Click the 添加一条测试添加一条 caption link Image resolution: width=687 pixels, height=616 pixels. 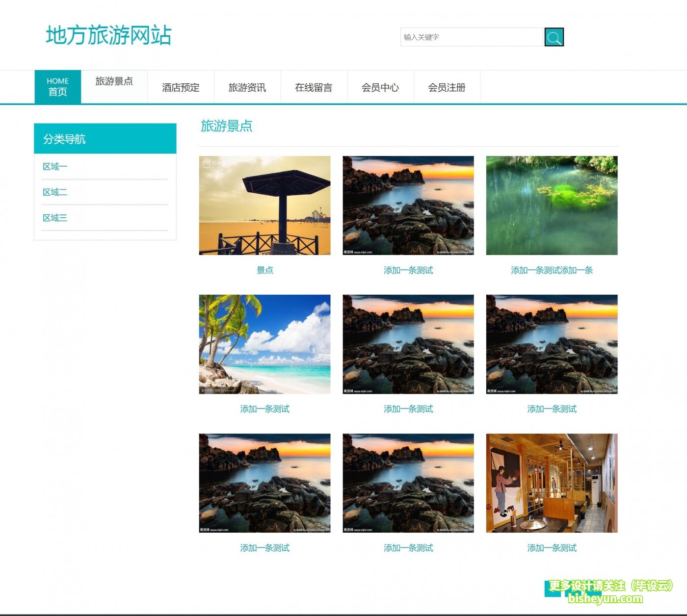[551, 270]
